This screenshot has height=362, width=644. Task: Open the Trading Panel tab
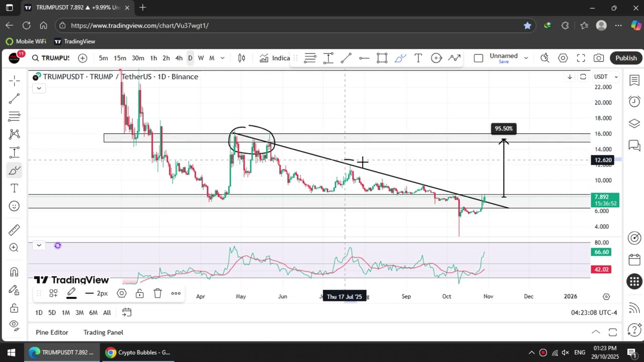tap(103, 332)
